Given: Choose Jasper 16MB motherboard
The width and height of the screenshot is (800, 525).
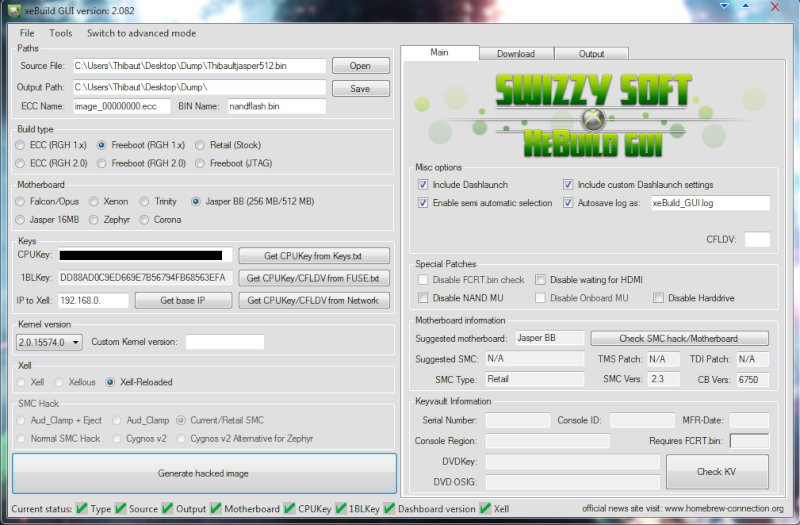Looking at the screenshot, I should click(47, 219).
